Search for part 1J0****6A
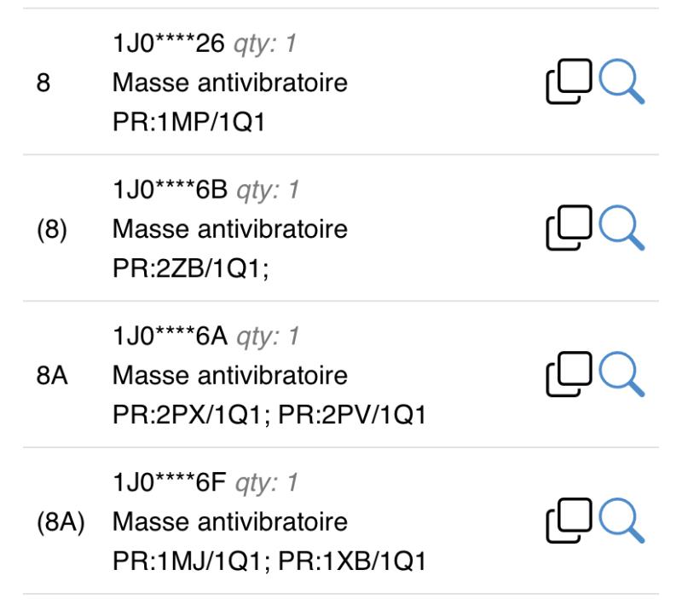The image size is (682, 616). tap(621, 374)
